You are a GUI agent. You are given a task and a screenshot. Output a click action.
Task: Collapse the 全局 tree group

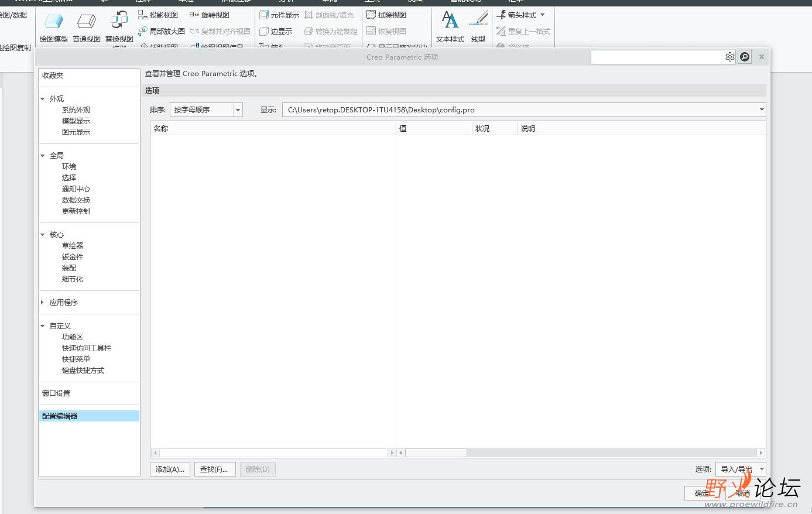[43, 156]
